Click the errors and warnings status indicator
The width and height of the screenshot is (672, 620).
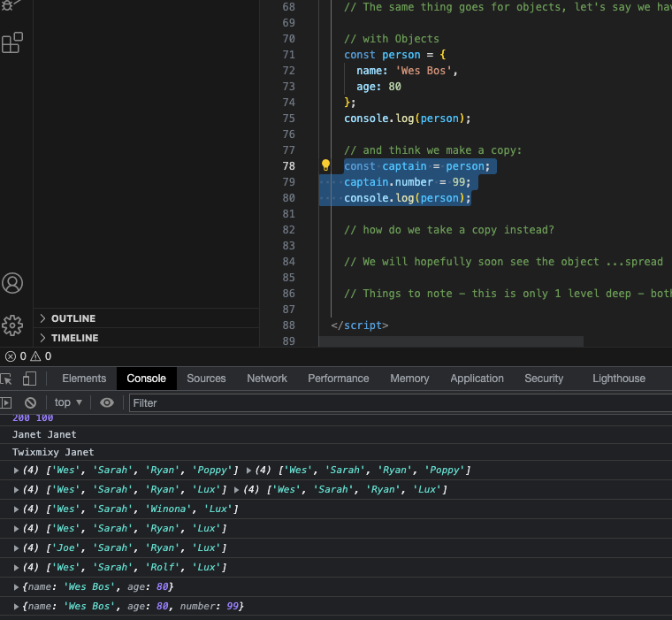tap(28, 356)
